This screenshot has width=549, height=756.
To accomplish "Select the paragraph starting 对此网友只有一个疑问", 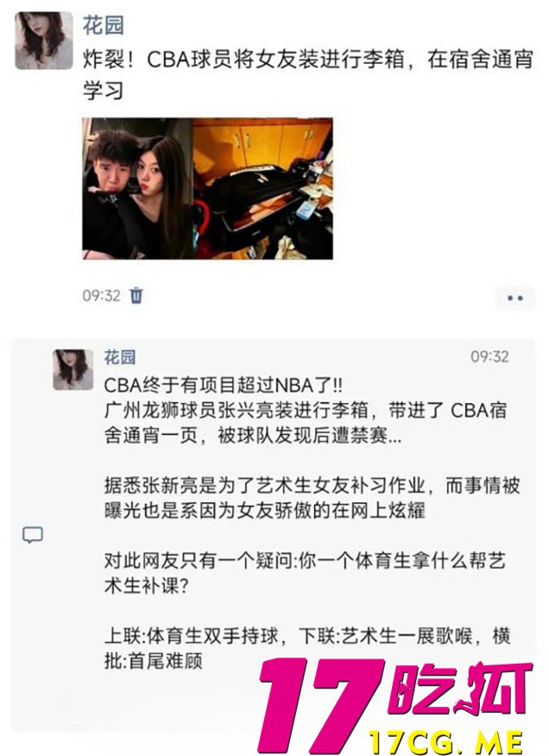I will tap(305, 573).
